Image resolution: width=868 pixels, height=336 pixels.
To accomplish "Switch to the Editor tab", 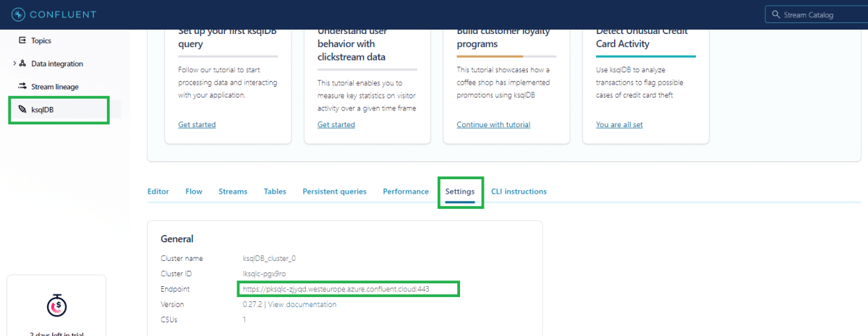I will click(158, 191).
